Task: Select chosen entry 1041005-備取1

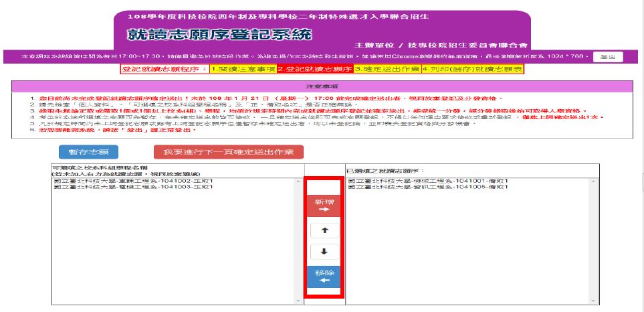Action: click(428, 187)
